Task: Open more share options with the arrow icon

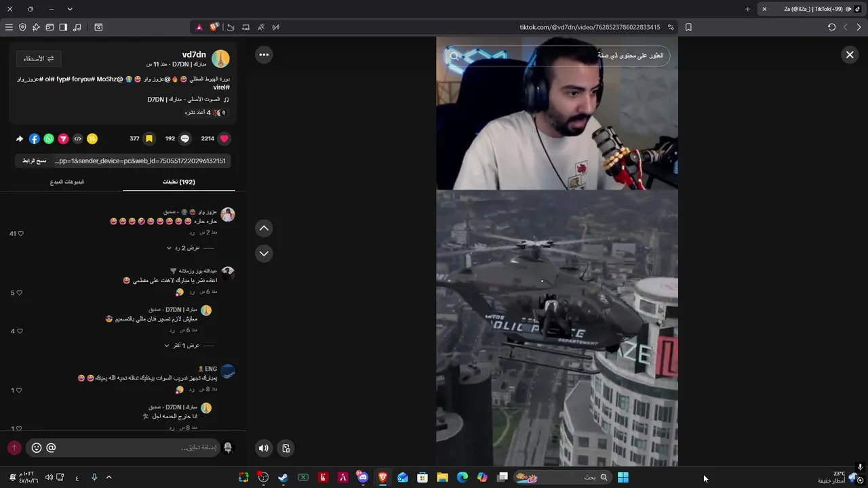Action: click(x=20, y=138)
